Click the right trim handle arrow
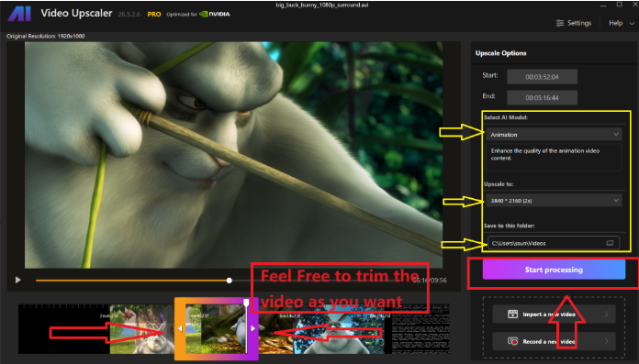 click(253, 328)
